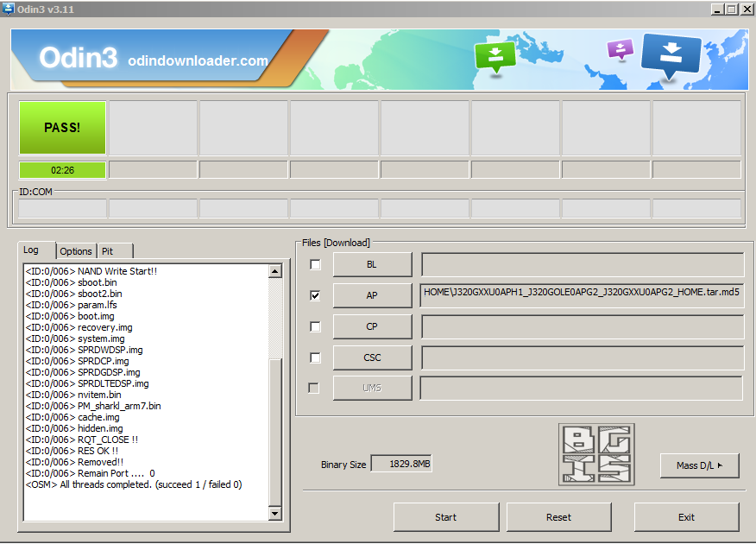
Task: Click the empty CSC file path field
Action: click(x=582, y=357)
